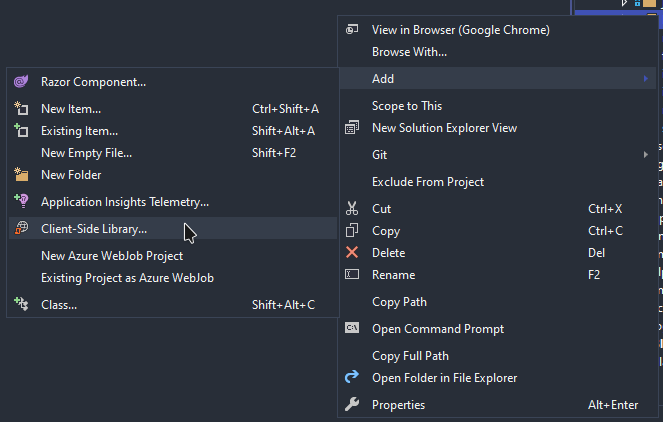Click the Ctrl+C shortcut text
Screen dimensions: 663x422
pos(605,230)
